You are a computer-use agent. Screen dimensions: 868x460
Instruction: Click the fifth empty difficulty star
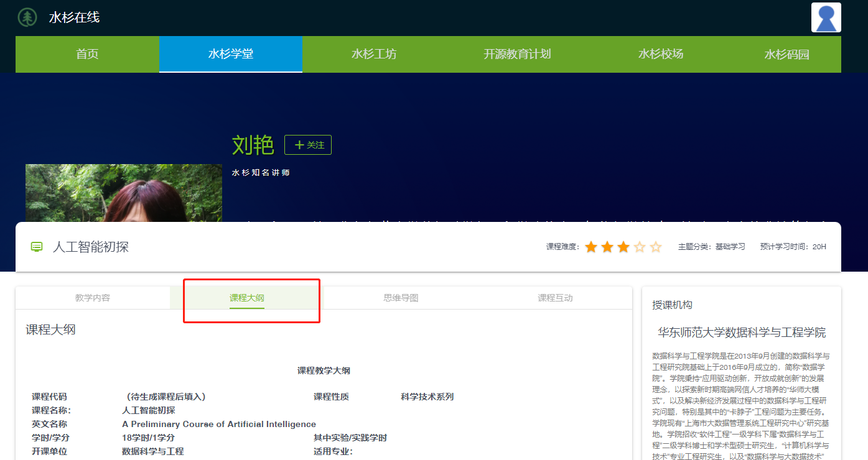(x=656, y=247)
